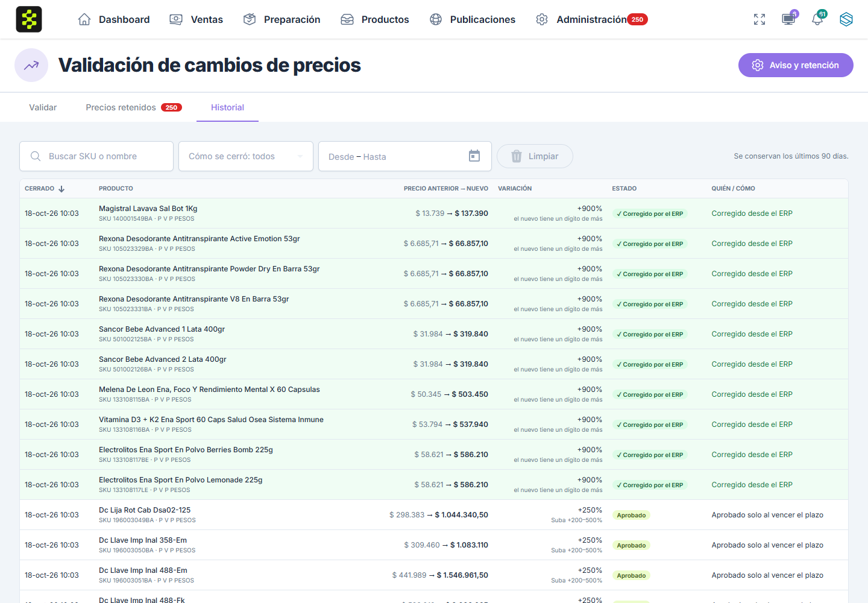Click the VARIACIÓN column header
The width and height of the screenshot is (868, 603).
coord(515,189)
